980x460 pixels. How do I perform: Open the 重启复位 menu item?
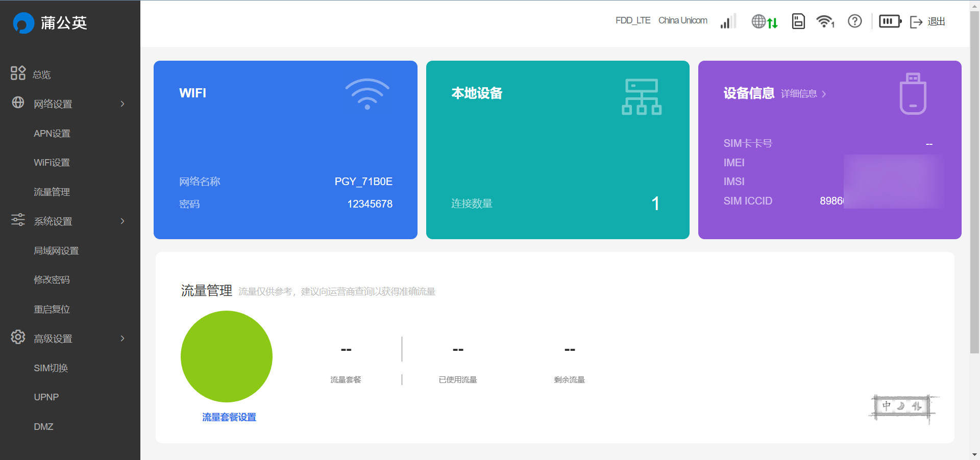52,309
